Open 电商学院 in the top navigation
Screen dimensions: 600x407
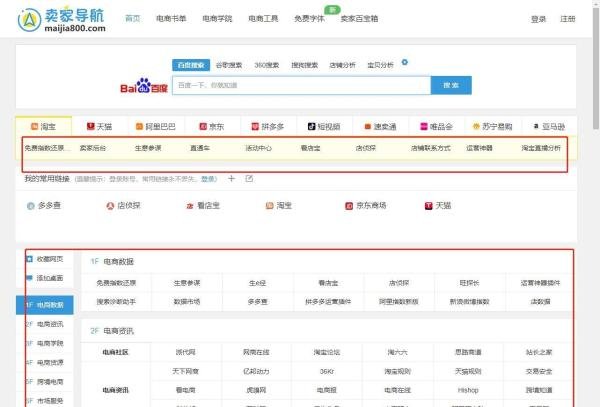[217, 18]
